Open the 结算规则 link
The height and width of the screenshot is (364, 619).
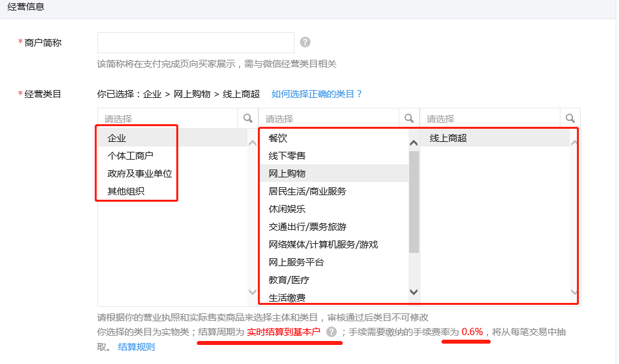pos(136,347)
